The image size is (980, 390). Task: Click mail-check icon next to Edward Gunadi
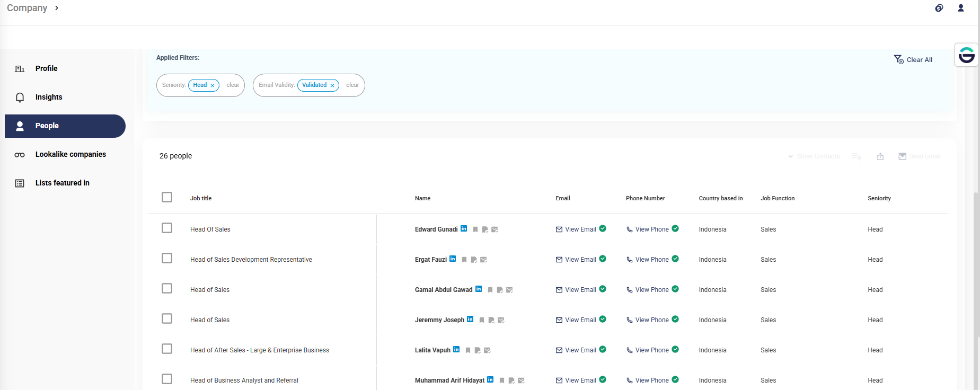coord(495,229)
